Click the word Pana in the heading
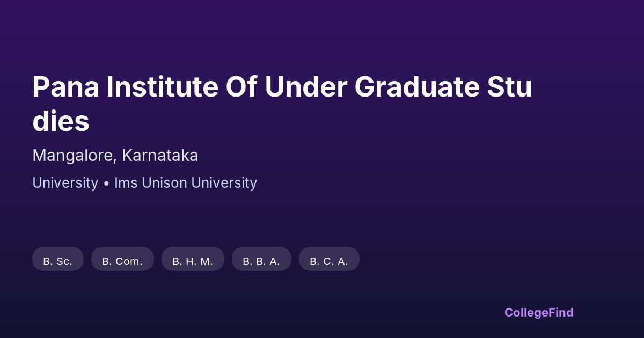 [65, 87]
